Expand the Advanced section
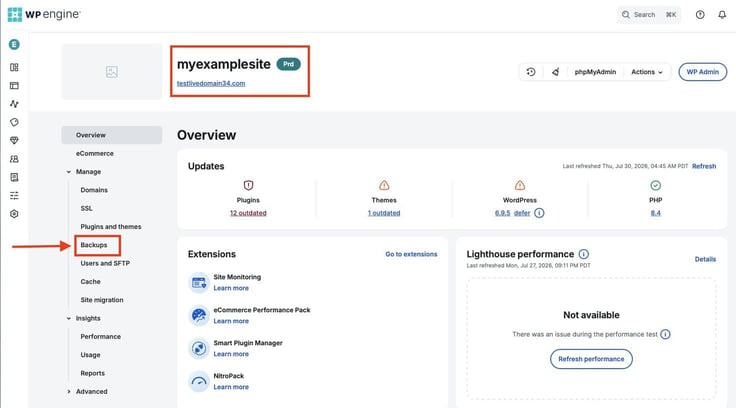This screenshot has height=408, width=736. coord(69,392)
